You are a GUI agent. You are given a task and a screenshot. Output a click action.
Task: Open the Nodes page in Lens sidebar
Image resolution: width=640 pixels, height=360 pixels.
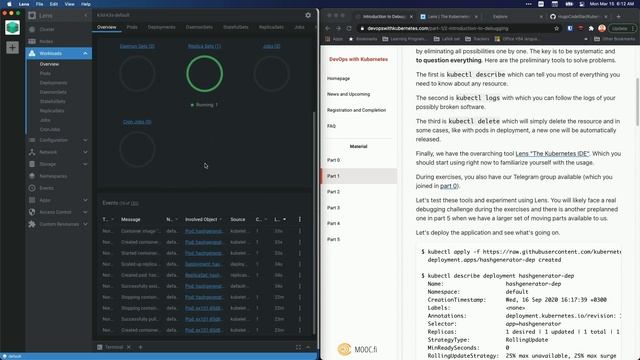[46, 41]
